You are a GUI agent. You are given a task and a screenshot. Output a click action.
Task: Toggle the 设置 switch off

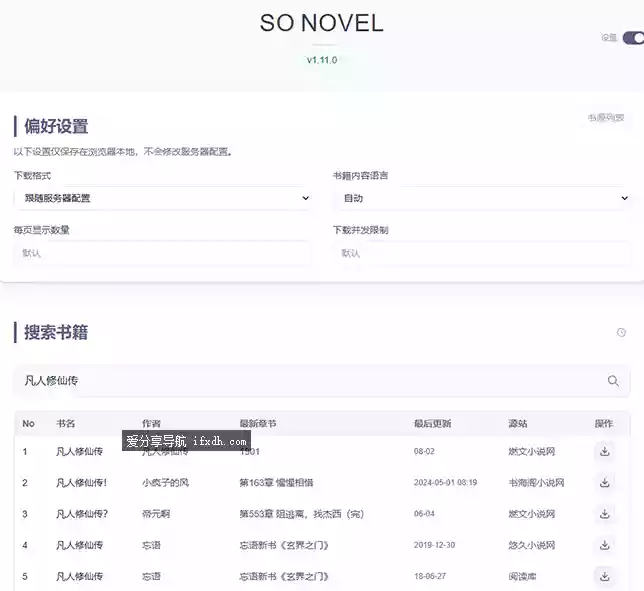[633, 38]
